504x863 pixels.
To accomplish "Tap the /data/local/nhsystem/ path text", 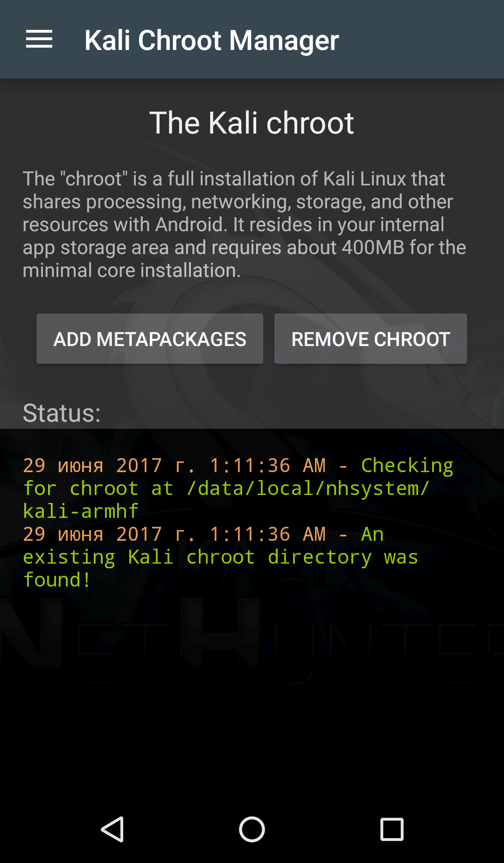I will coord(308,489).
